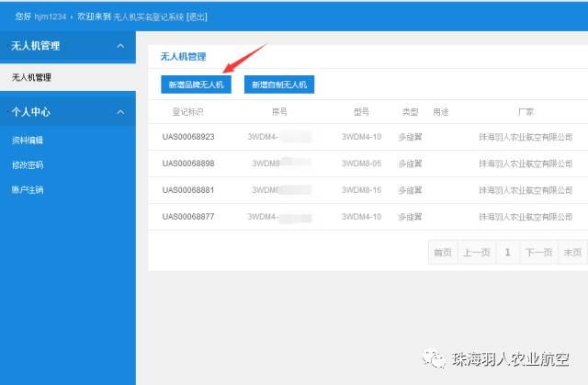Viewport: 588px width, 385px height.
Task: Click the 登记标识 column header
Action: pos(187,111)
